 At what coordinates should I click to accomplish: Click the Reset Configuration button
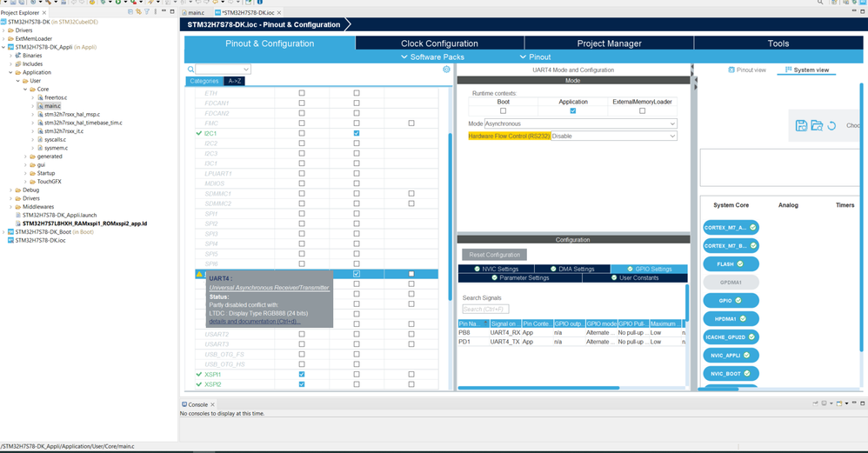click(x=494, y=255)
